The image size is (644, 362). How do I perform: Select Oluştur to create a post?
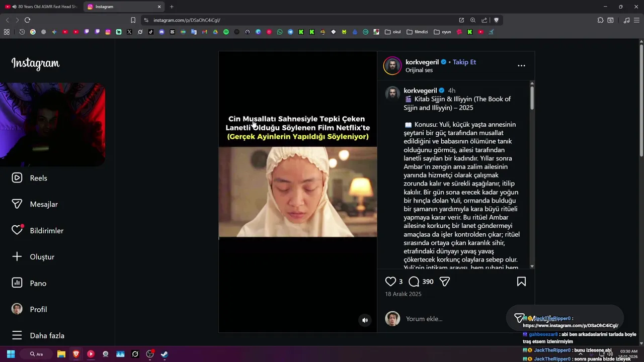[33, 257]
